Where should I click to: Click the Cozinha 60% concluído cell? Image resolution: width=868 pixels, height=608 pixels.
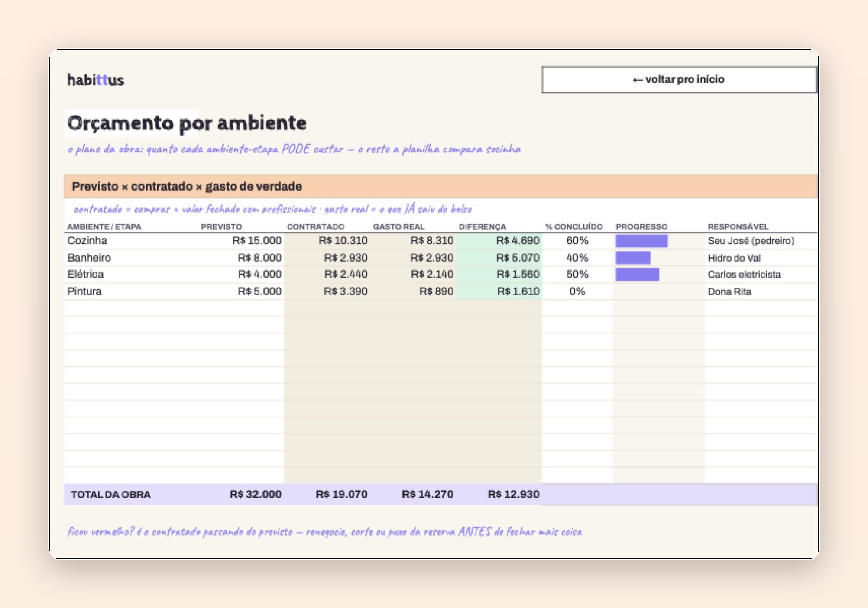577,241
